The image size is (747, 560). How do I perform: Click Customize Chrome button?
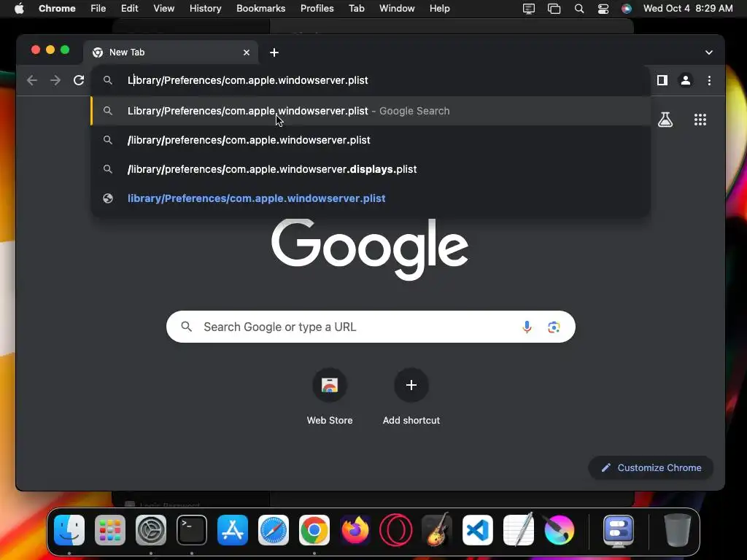click(x=651, y=467)
